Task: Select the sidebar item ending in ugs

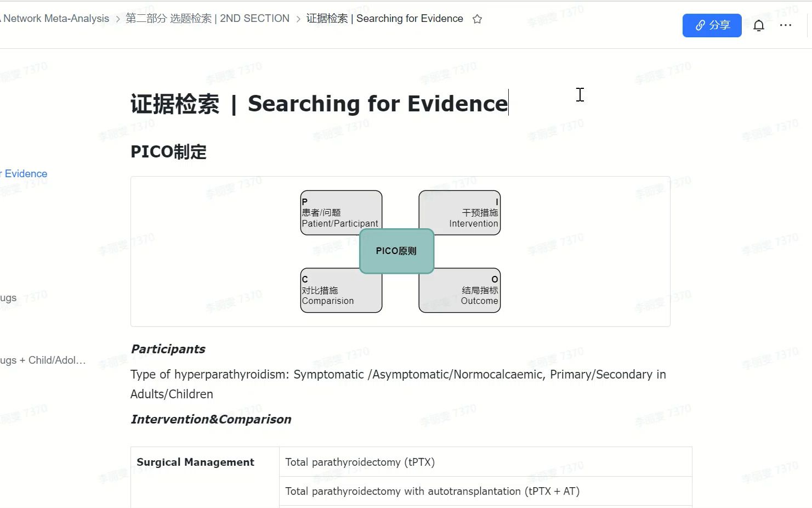Action: pyautogui.click(x=8, y=298)
